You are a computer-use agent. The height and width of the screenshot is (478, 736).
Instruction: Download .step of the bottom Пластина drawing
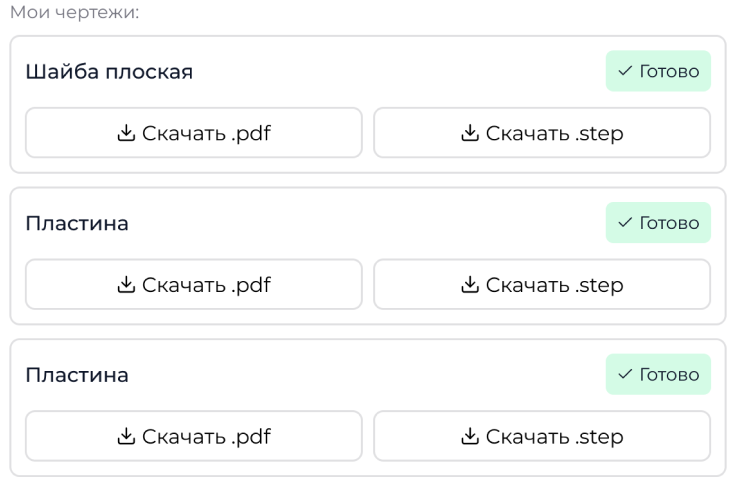(x=542, y=437)
